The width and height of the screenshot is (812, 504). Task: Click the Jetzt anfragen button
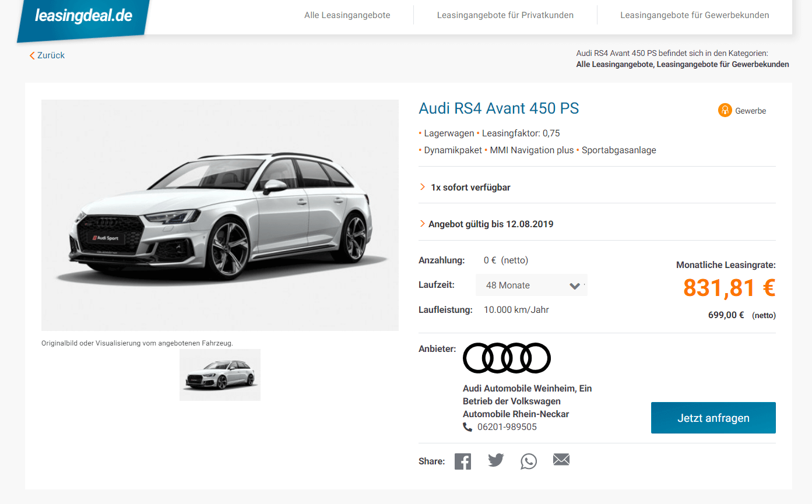(713, 418)
